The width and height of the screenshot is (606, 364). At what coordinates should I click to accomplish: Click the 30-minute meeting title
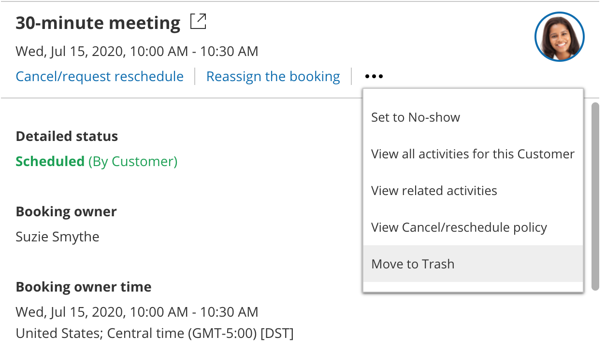click(98, 23)
